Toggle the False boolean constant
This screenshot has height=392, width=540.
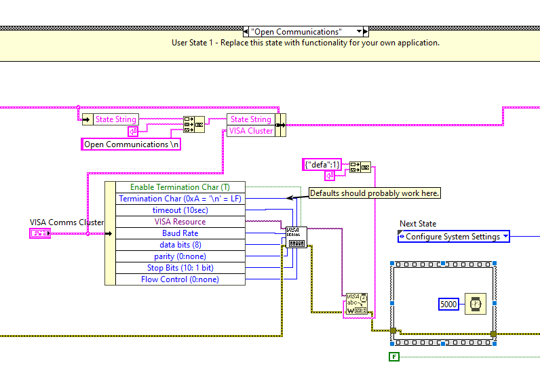pyautogui.click(x=394, y=357)
